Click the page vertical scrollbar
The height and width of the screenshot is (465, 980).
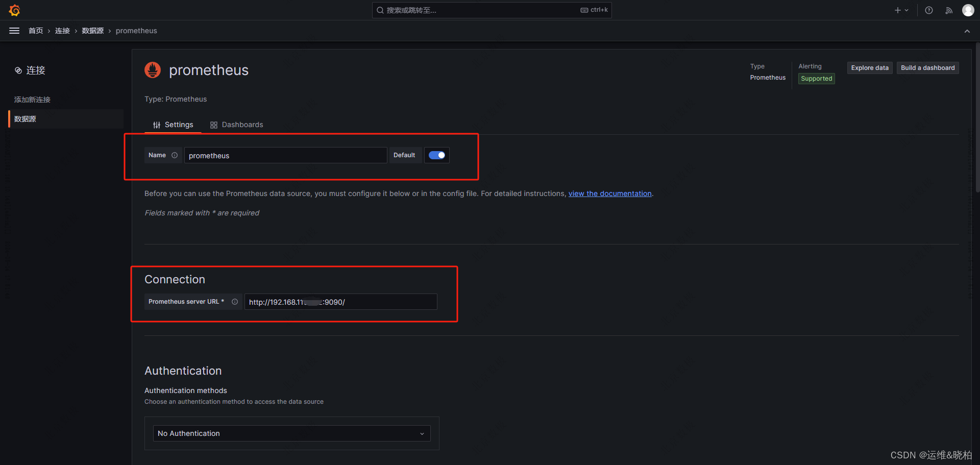click(x=977, y=117)
